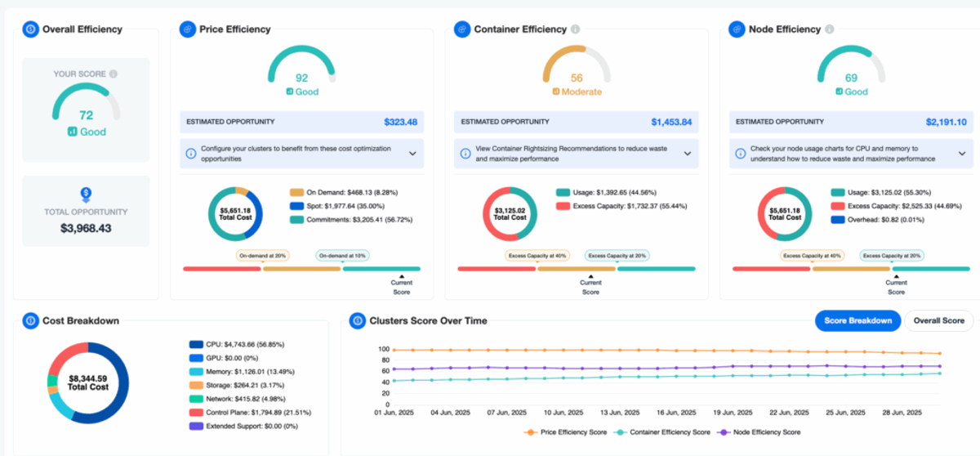Click the Price Efficiency header icon
The width and height of the screenshot is (980, 456).
point(187,29)
